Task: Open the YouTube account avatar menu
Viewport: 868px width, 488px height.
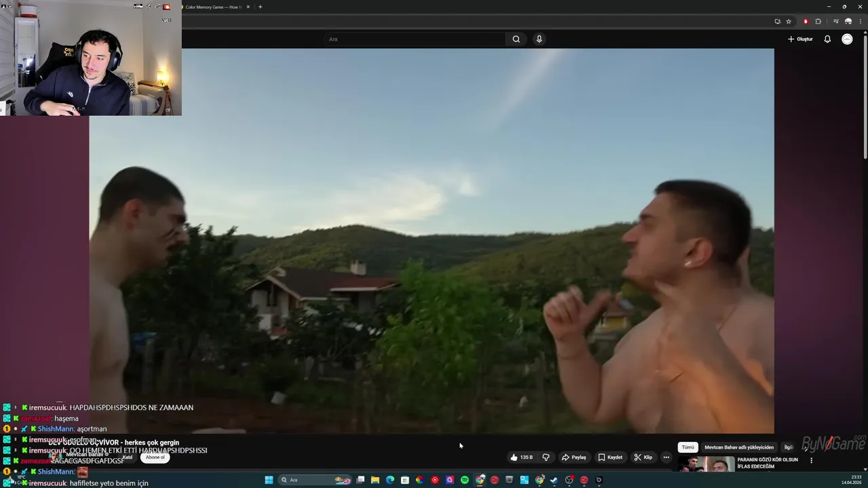Action: click(x=847, y=39)
